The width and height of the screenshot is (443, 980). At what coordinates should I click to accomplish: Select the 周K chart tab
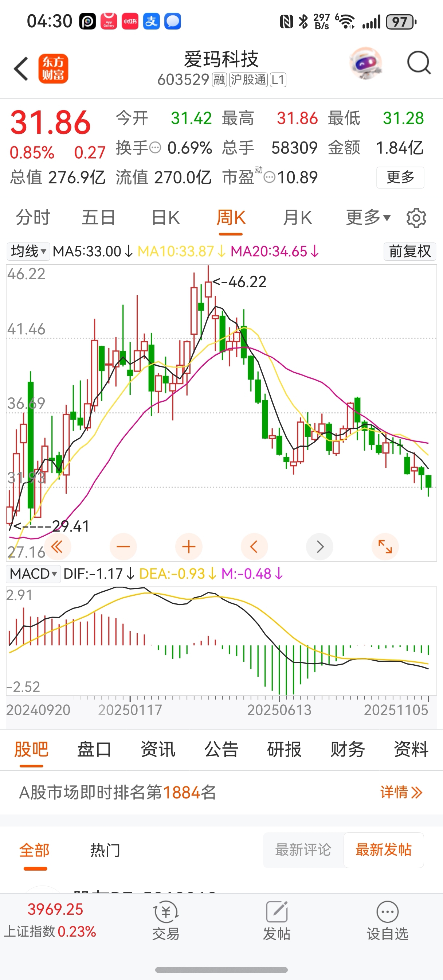click(231, 218)
